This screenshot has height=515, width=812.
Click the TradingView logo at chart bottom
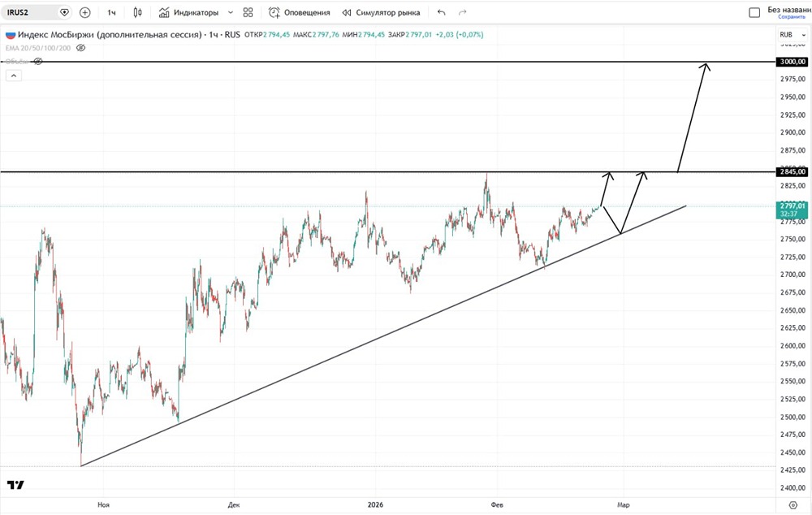(x=15, y=485)
